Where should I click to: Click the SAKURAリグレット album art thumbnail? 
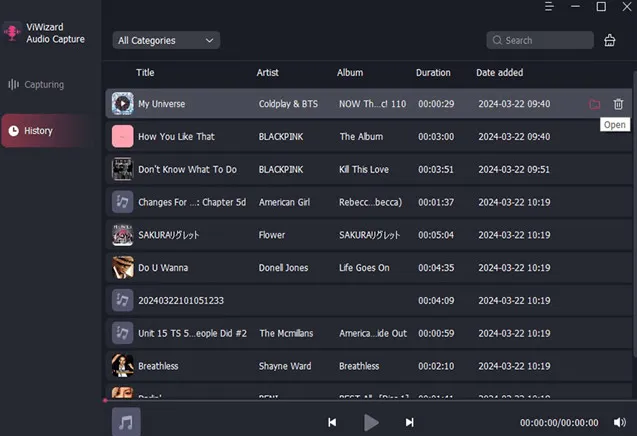122,235
